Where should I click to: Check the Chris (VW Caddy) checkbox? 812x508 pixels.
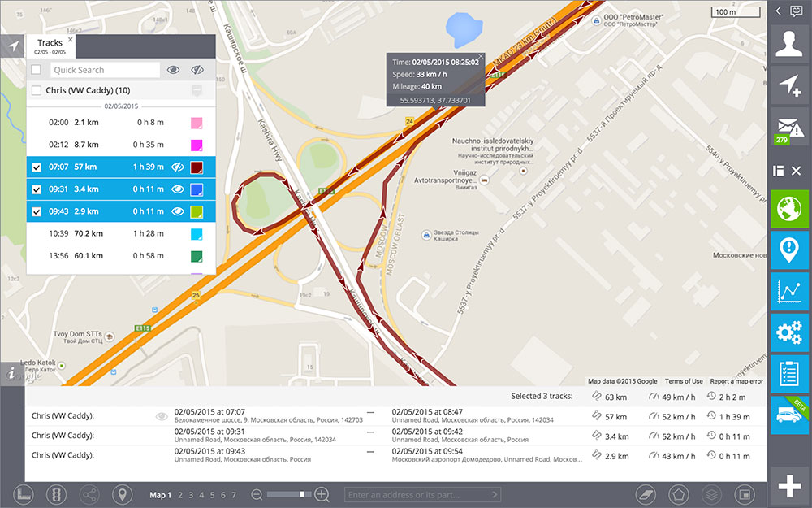point(37,90)
